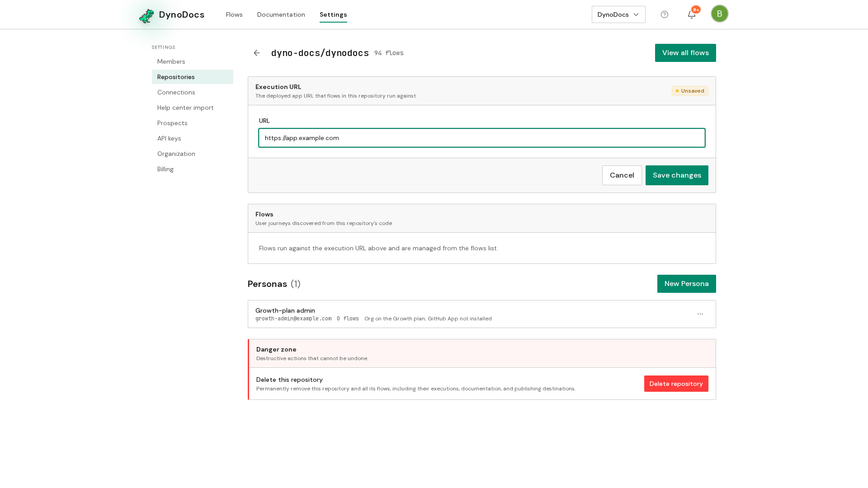This screenshot has width=868, height=488.
Task: Open the help question mark icon
Action: click(665, 14)
